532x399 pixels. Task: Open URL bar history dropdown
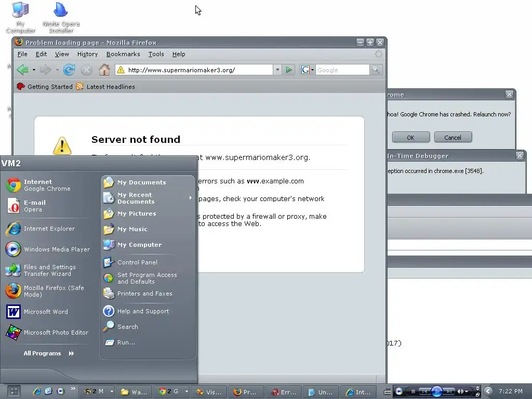[x=277, y=70]
